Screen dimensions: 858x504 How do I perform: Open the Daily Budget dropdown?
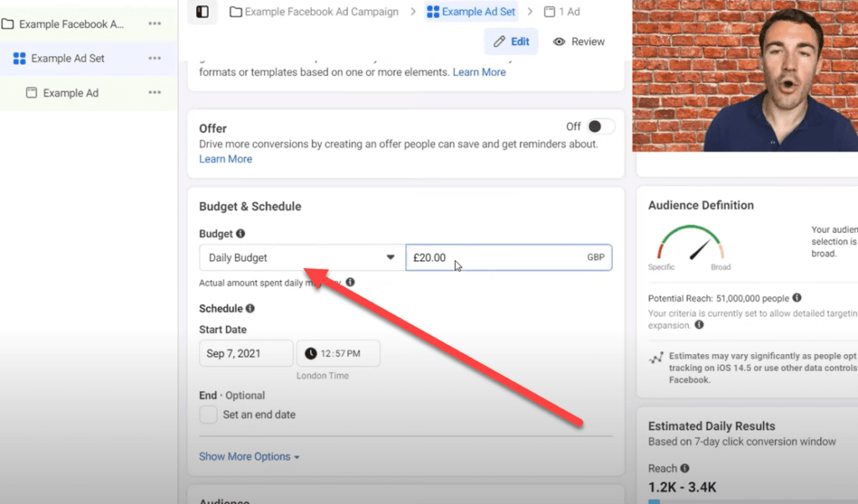[x=302, y=258]
